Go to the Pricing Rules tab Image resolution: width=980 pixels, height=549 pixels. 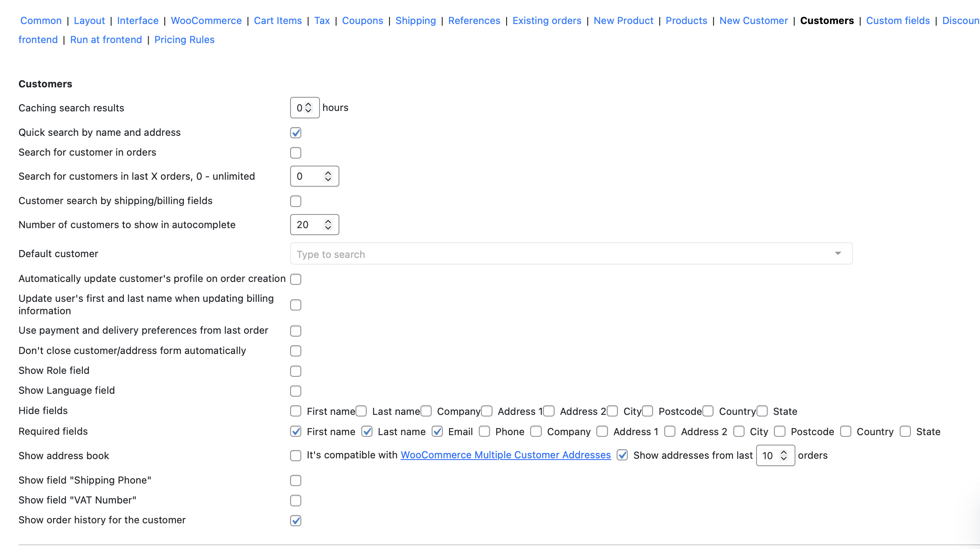(x=184, y=40)
